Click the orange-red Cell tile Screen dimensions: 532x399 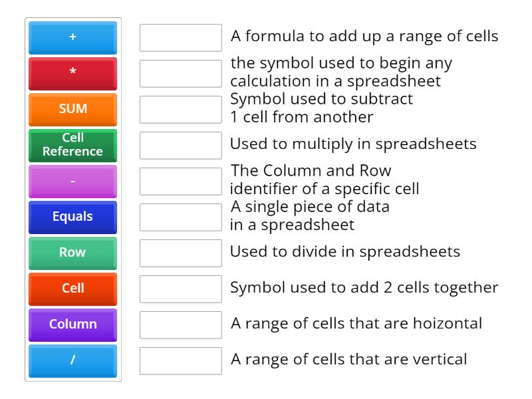(72, 289)
